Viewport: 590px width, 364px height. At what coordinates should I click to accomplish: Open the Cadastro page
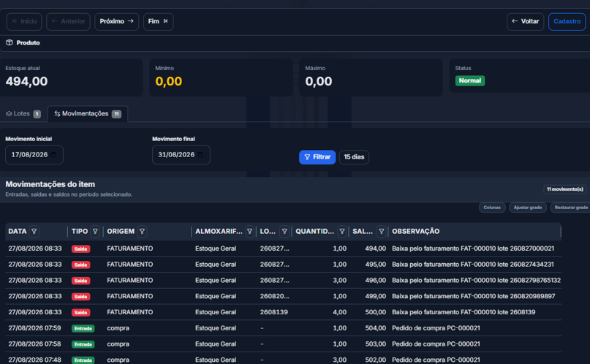[x=567, y=21]
